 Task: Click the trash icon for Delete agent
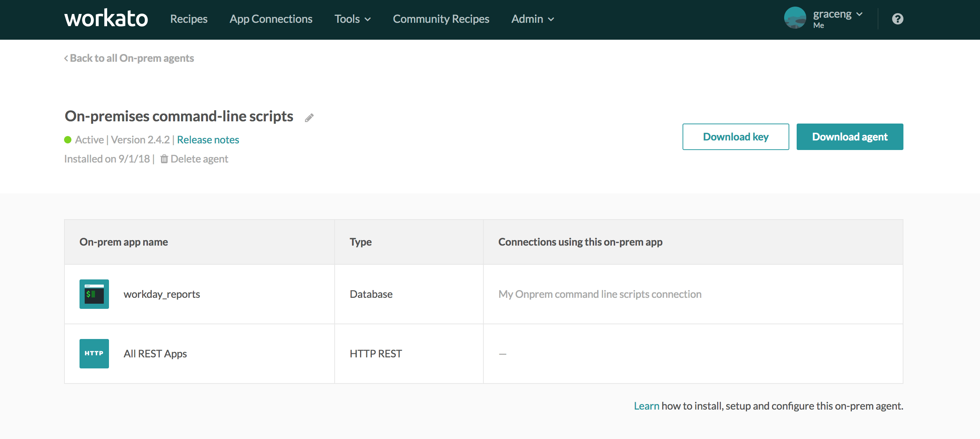pos(164,159)
